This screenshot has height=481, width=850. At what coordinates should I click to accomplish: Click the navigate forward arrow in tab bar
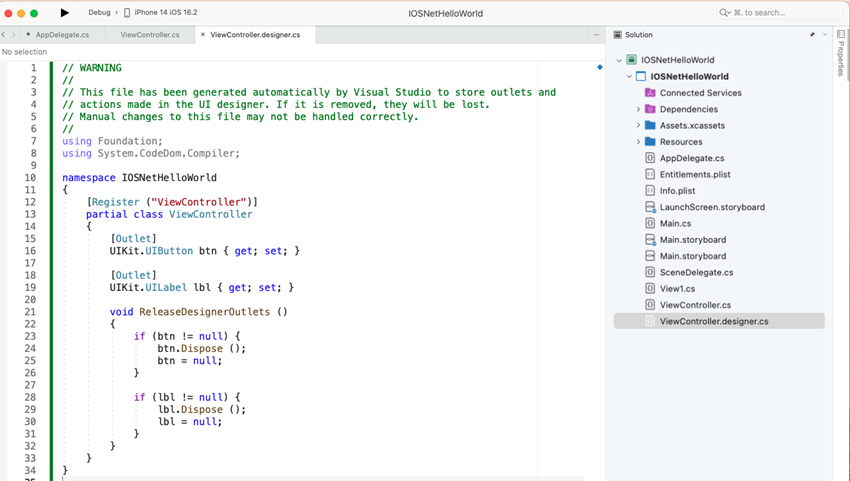coord(13,34)
